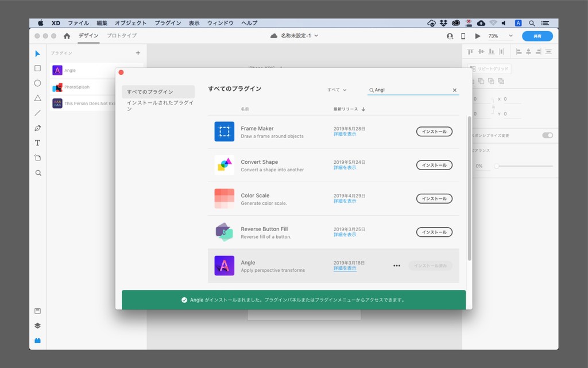Image resolution: width=588 pixels, height=368 pixels.
Task: Open the invite-to-document user icon
Action: 450,36
